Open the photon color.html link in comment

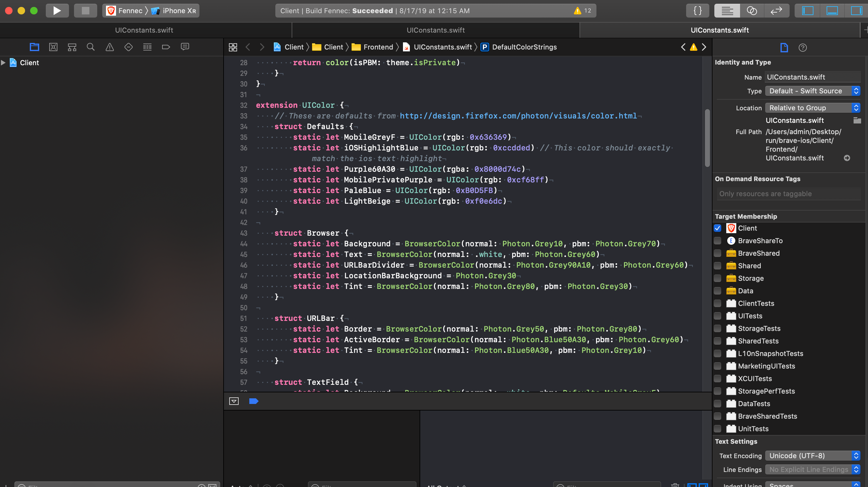tap(518, 116)
